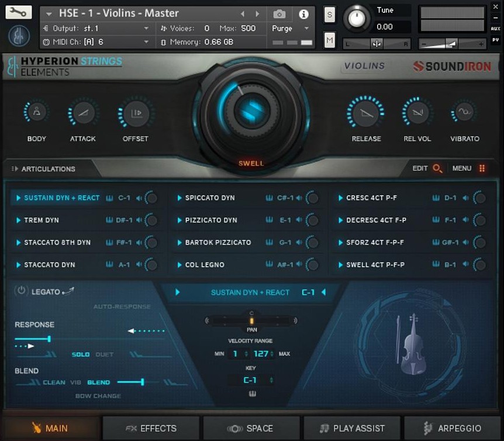Click the Release knob

coord(366,113)
